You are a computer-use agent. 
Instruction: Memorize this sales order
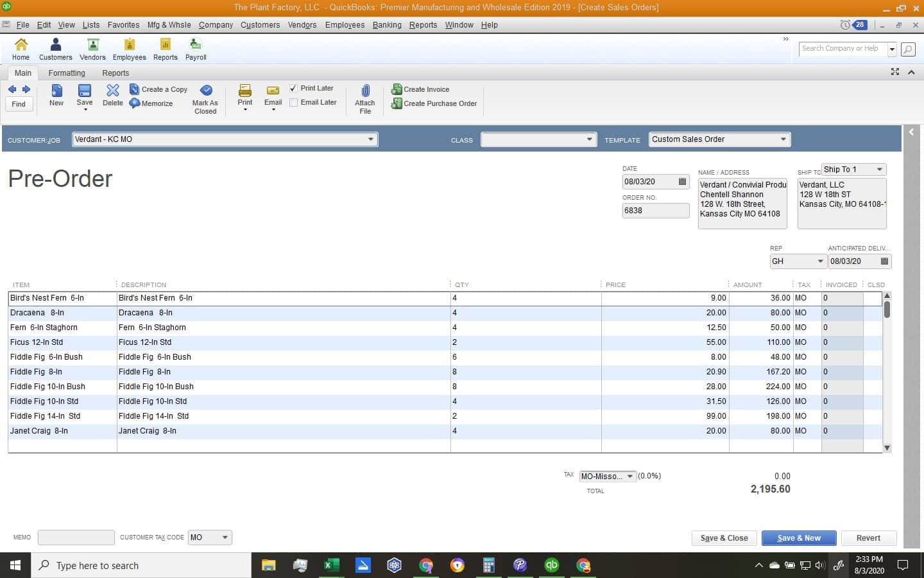click(x=151, y=103)
